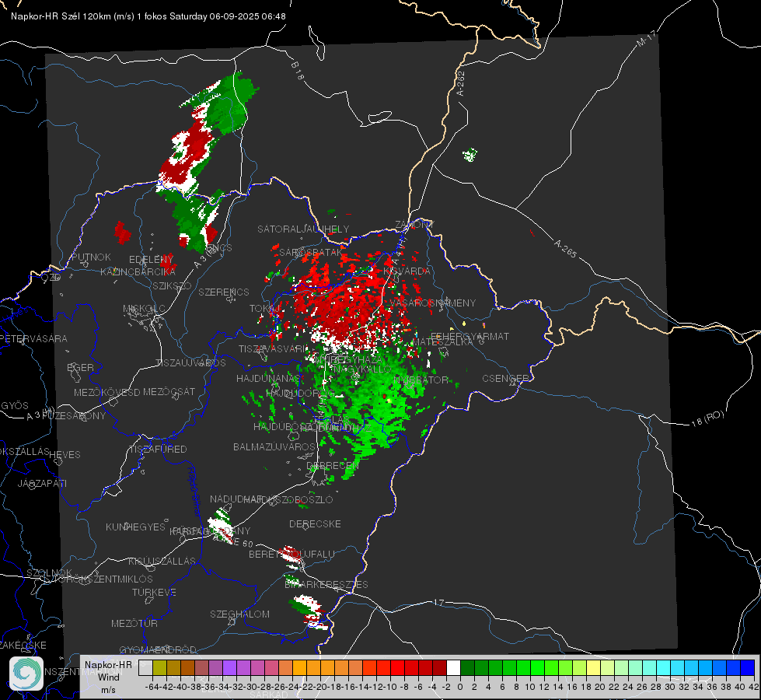
Task: Click the TISZAÚJVÁROS label
Action: click(190, 362)
